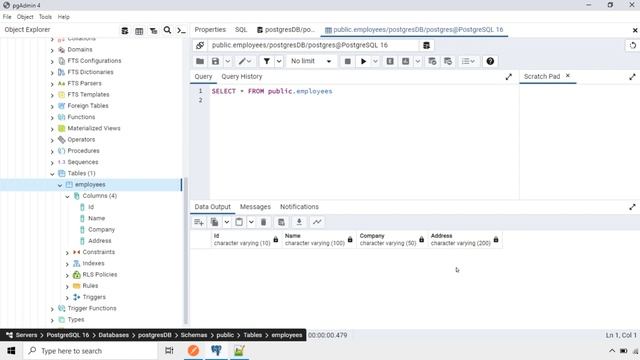The height and width of the screenshot is (360, 640).
Task: Expand the Triggers node
Action: pyautogui.click(x=67, y=298)
